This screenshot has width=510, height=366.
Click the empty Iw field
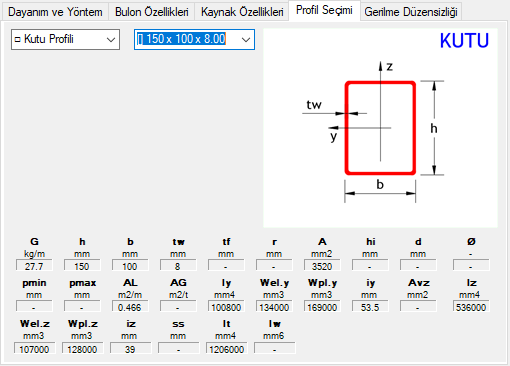275,348
